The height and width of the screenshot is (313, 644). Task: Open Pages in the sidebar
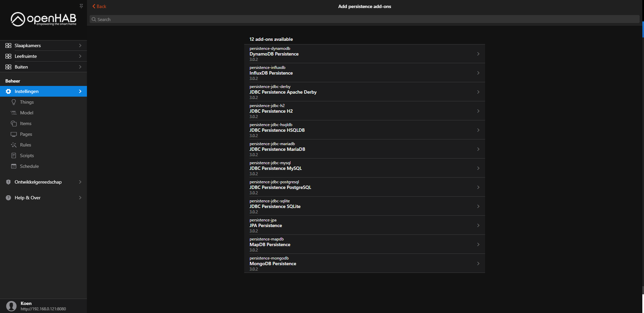(x=43, y=134)
